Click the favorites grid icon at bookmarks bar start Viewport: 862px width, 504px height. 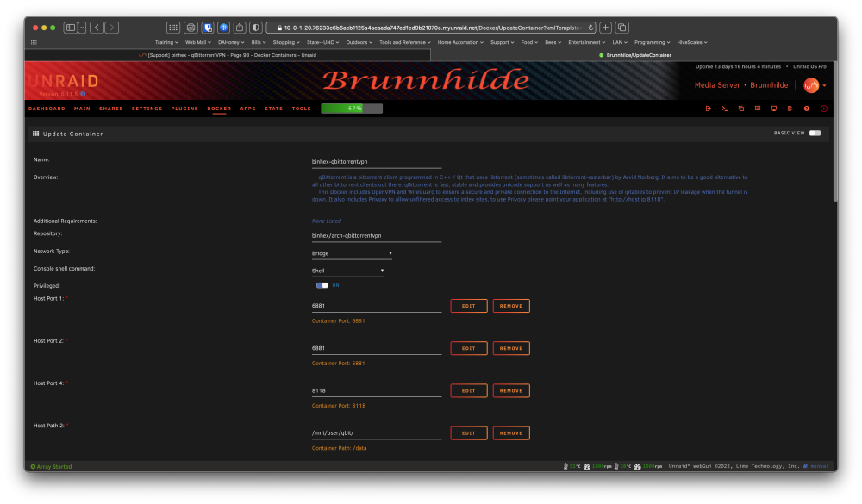coord(34,42)
